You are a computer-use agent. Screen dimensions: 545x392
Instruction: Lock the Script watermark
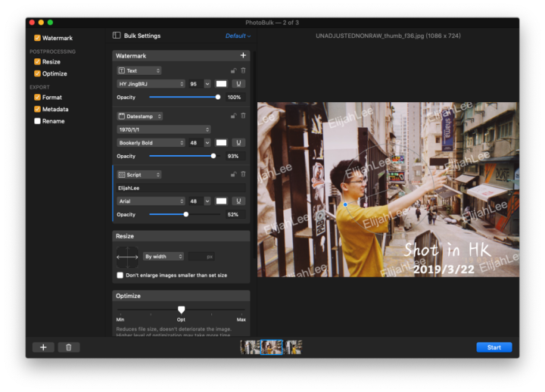point(234,175)
